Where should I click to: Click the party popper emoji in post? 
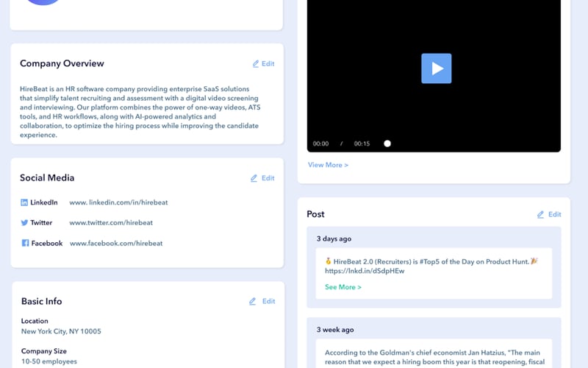pos(534,261)
